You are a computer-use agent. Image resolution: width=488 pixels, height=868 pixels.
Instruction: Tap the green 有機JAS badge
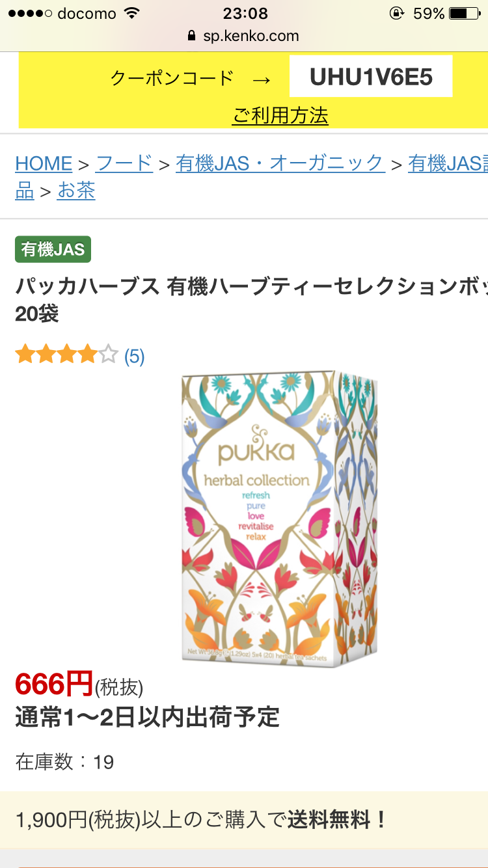53,250
